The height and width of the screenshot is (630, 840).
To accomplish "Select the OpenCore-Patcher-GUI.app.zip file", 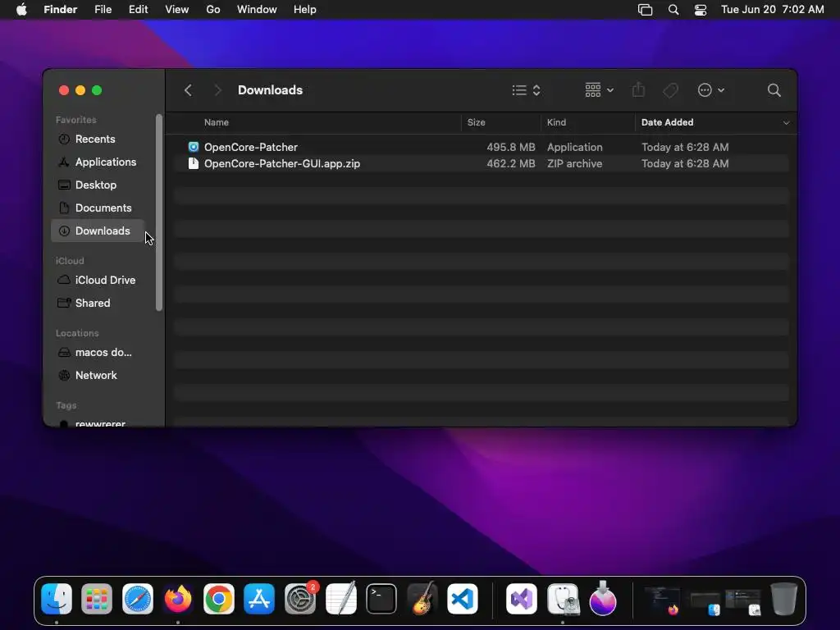I will pos(482,163).
